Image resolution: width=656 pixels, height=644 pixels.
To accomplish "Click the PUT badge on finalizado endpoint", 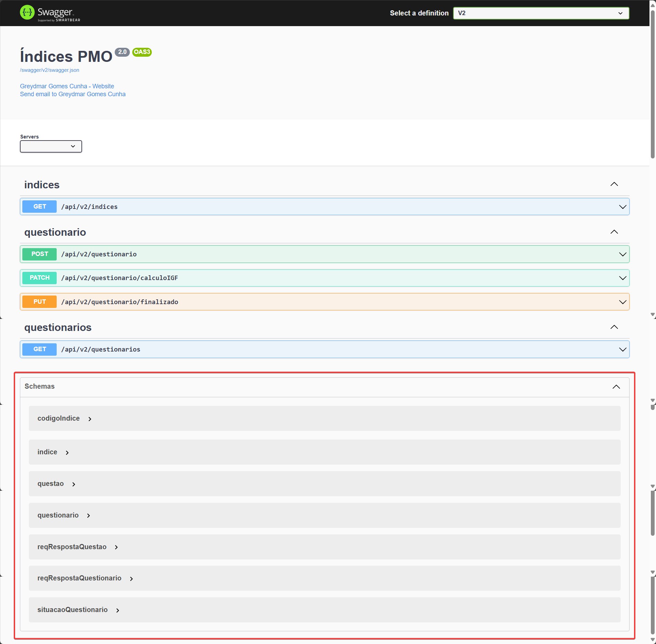I will click(39, 301).
